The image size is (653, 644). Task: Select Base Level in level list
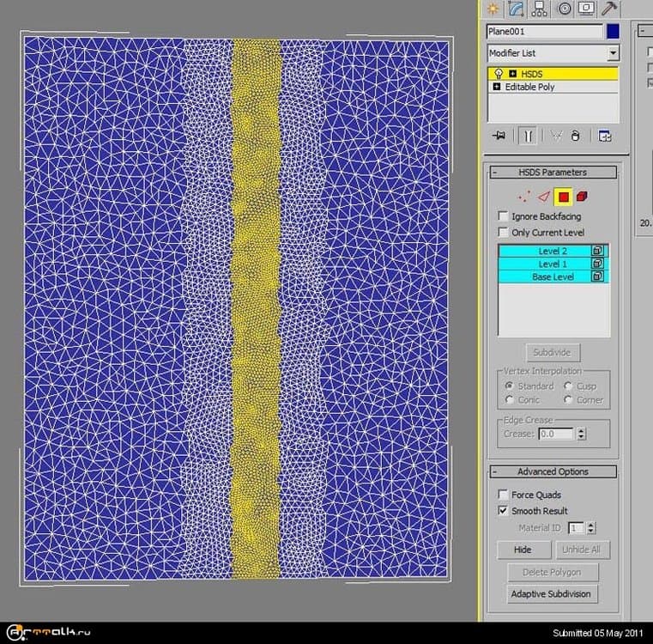[553, 276]
